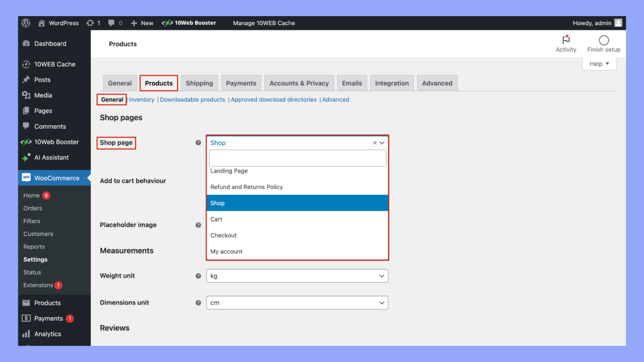Choose Checkout in the Shop page list
Screen dimensions: 644x362
[223, 235]
